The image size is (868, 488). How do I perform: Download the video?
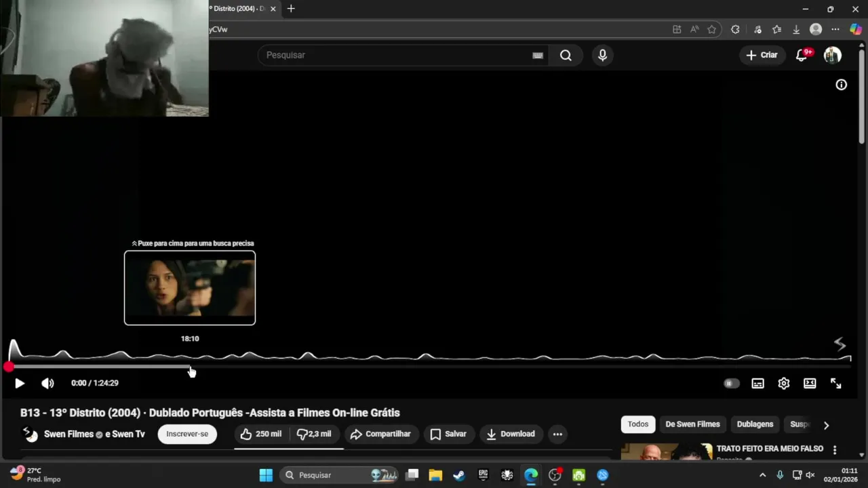tap(511, 434)
